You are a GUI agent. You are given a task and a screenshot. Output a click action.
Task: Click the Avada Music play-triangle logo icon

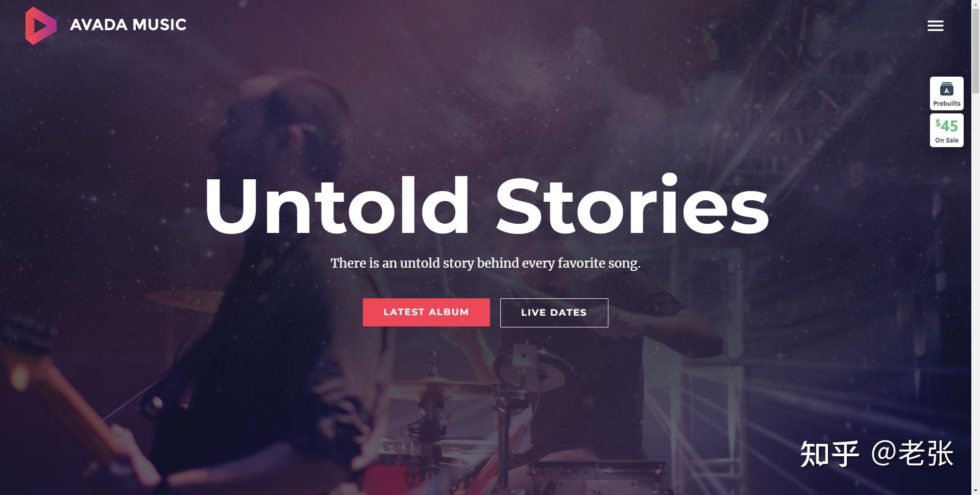pyautogui.click(x=41, y=26)
